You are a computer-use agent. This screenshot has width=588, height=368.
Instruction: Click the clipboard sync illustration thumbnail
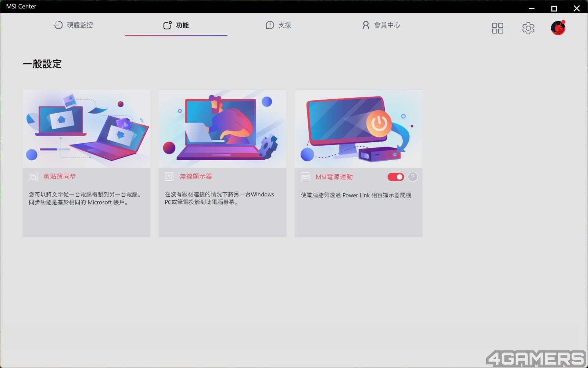click(x=86, y=129)
